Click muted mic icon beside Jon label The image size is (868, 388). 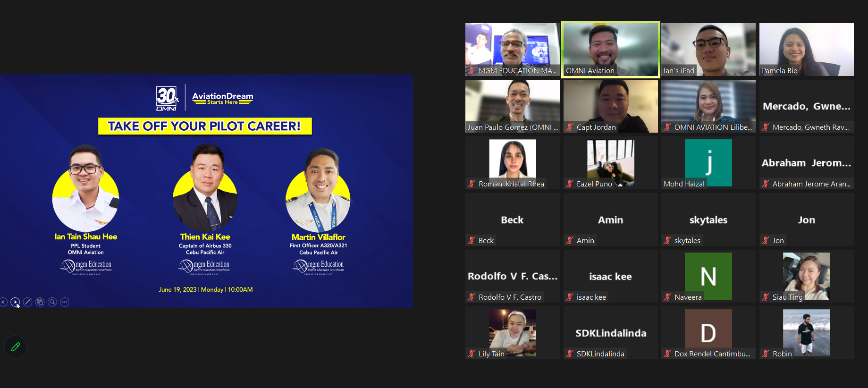766,241
